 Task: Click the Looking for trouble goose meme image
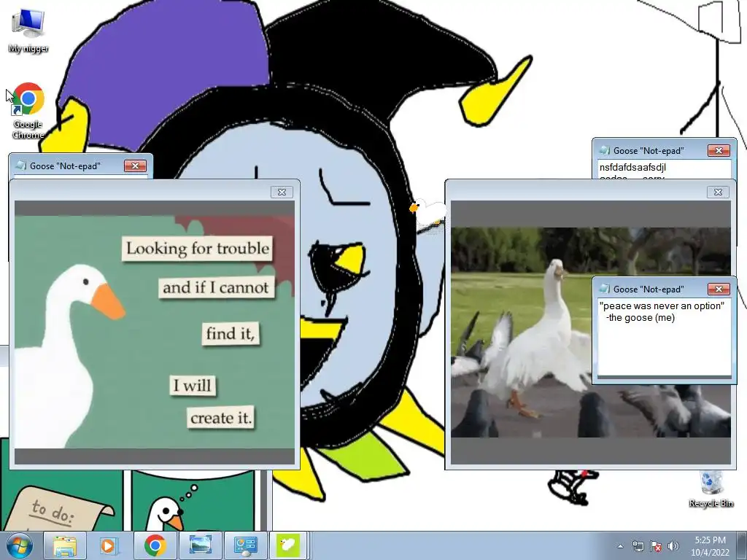point(155,332)
